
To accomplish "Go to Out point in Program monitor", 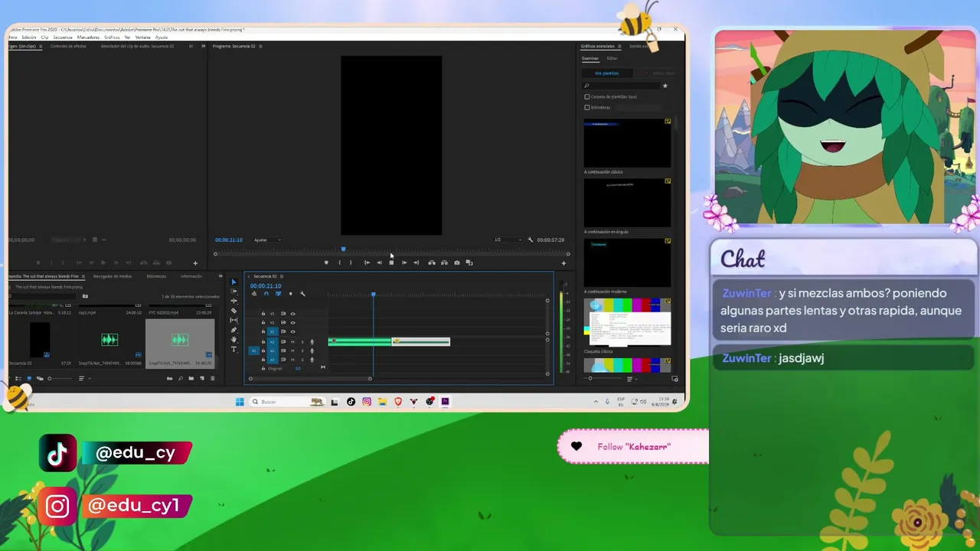I will tap(416, 262).
